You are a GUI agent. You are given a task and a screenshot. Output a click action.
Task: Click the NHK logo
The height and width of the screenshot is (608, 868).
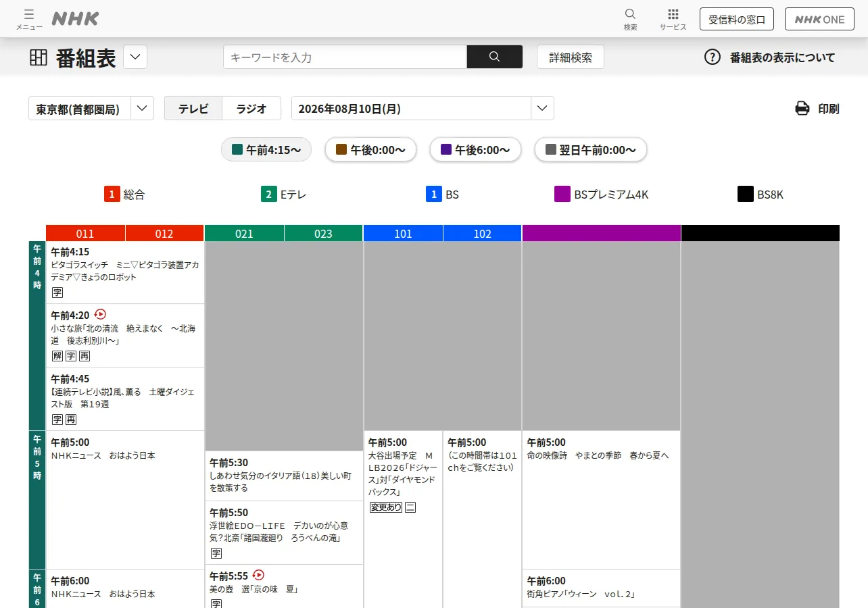click(x=75, y=19)
